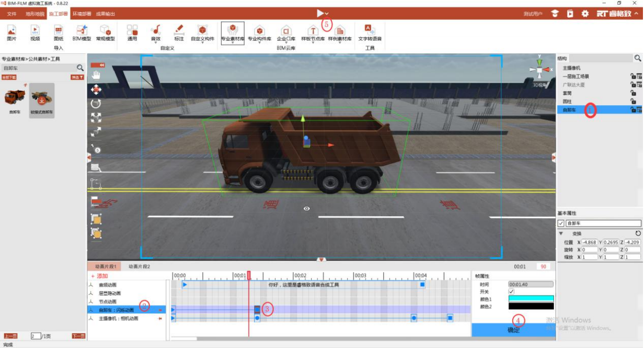Pick 颜色1 cyan color swatch
Screen dimensions: 644x348
[531, 299]
